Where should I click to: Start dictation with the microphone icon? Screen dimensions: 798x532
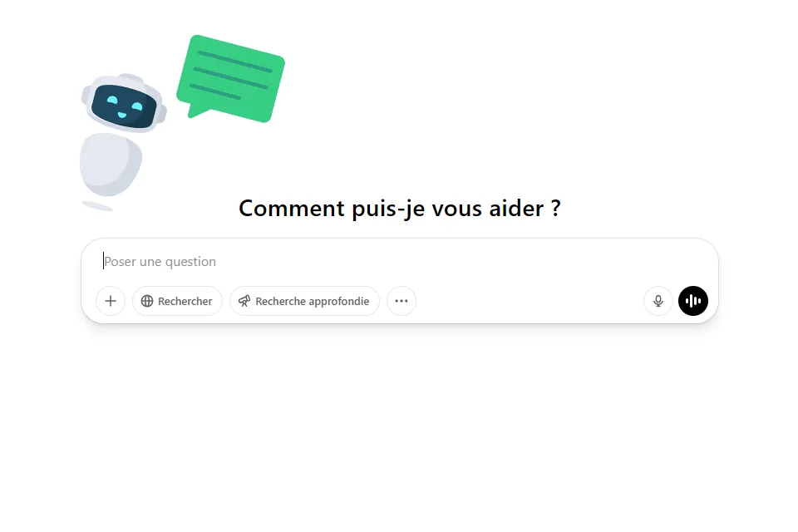pos(658,301)
